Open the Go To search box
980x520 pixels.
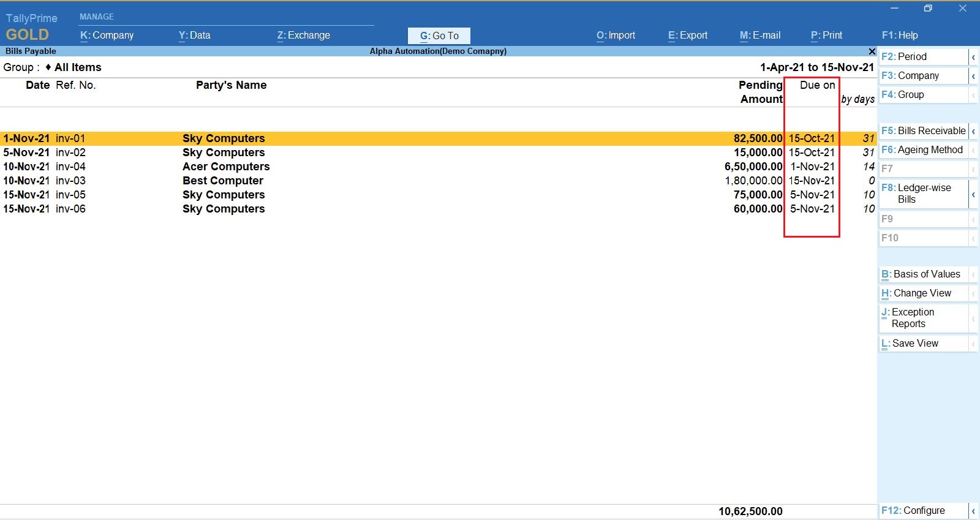point(439,36)
